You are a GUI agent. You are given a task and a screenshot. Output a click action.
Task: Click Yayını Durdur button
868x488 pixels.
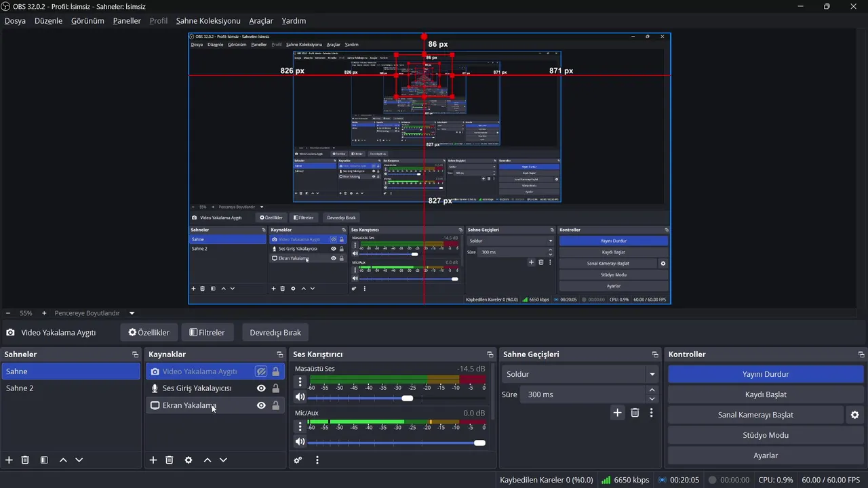tap(766, 374)
